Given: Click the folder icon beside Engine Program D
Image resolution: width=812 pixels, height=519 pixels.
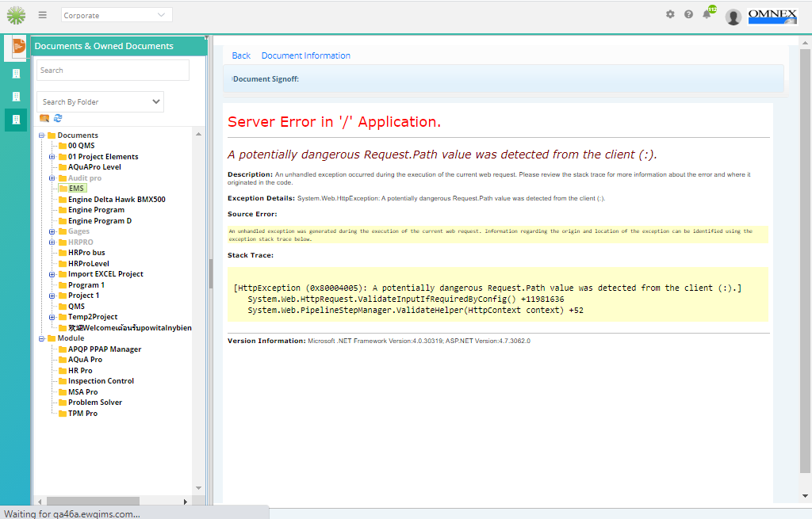Looking at the screenshot, I should click(63, 221).
